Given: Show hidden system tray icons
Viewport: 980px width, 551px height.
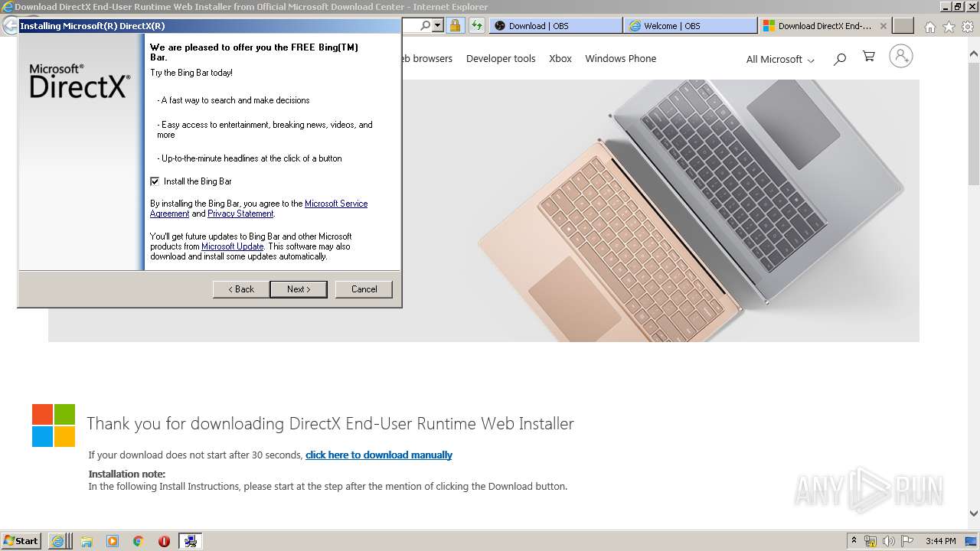Looking at the screenshot, I should pos(854,541).
